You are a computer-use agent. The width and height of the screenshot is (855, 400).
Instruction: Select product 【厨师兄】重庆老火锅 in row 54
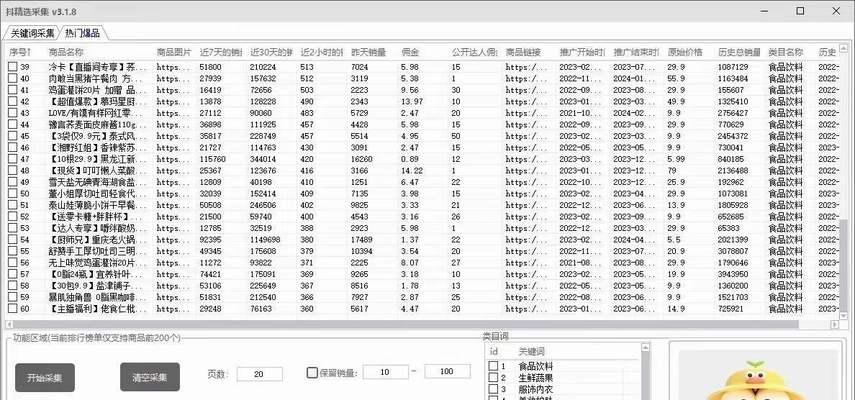tap(98, 240)
